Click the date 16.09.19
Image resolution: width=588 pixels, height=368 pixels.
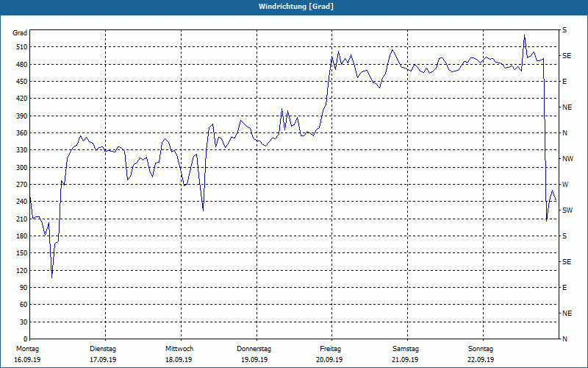(27, 360)
